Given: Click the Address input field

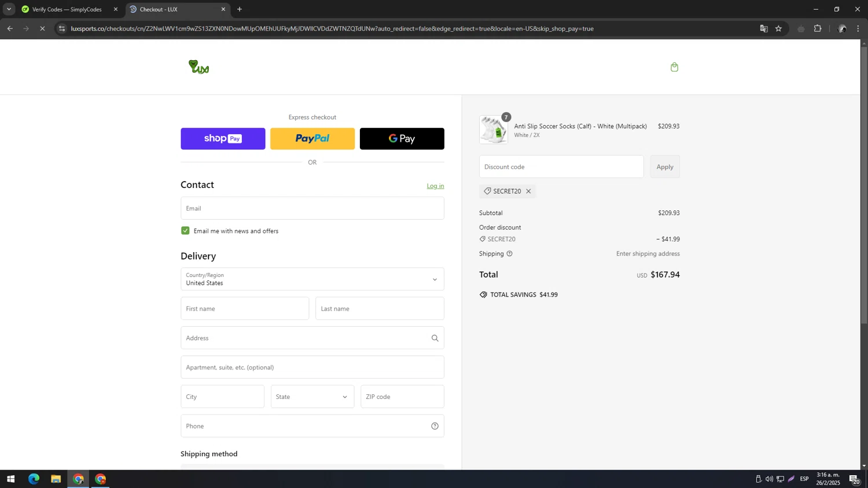Looking at the screenshot, I should 312,338.
